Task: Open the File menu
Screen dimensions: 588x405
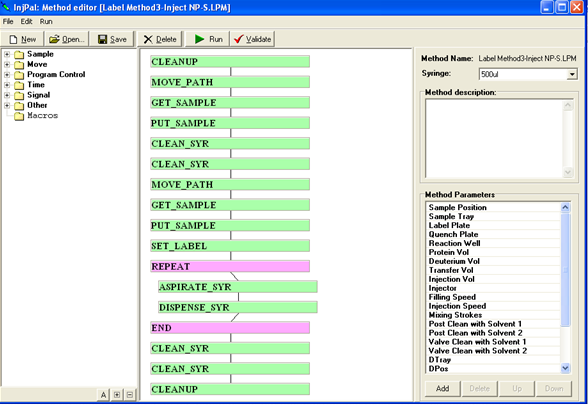Action: (8, 21)
